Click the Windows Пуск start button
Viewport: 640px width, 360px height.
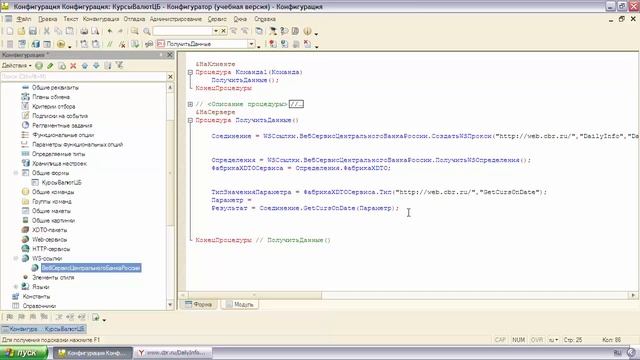coord(24,353)
